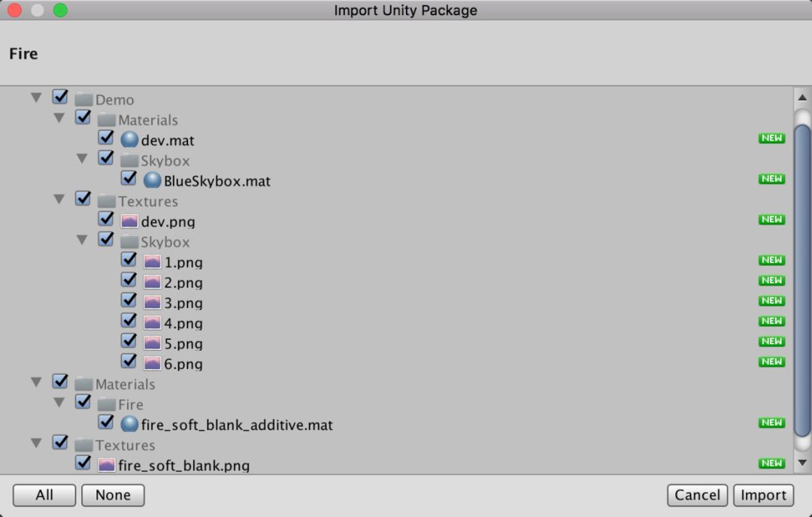Uncheck the Demo folder checkbox
812x517 pixels.
[x=60, y=98]
